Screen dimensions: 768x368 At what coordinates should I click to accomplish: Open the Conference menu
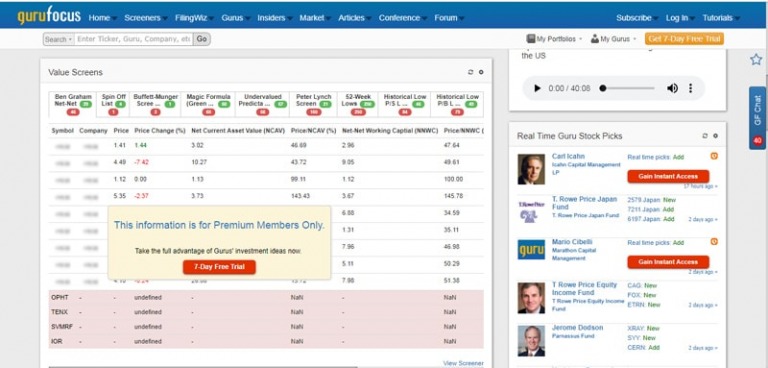pyautogui.click(x=402, y=18)
